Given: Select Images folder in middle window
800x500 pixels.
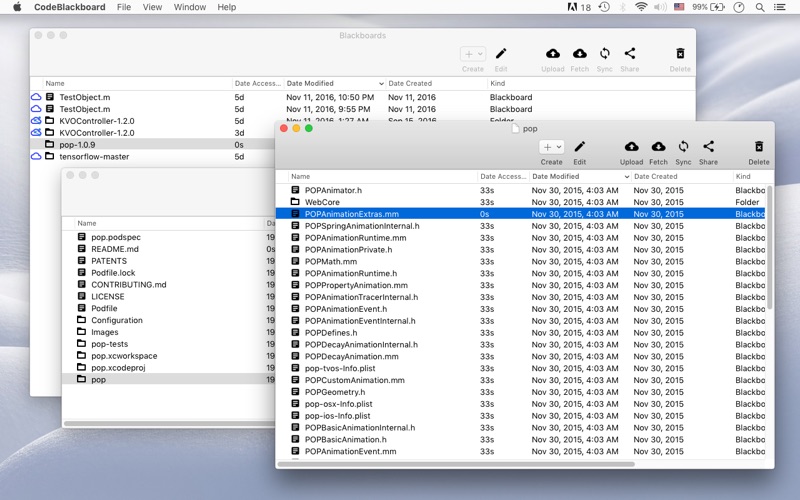Looking at the screenshot, I should [168, 332].
